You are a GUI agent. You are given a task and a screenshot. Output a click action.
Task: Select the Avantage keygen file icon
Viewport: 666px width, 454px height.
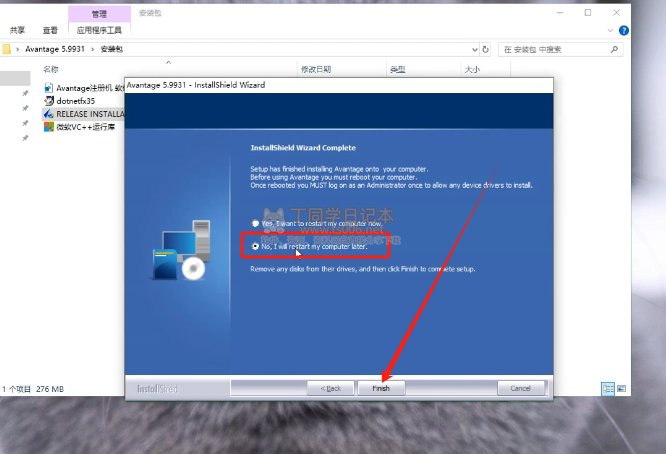(x=47, y=88)
